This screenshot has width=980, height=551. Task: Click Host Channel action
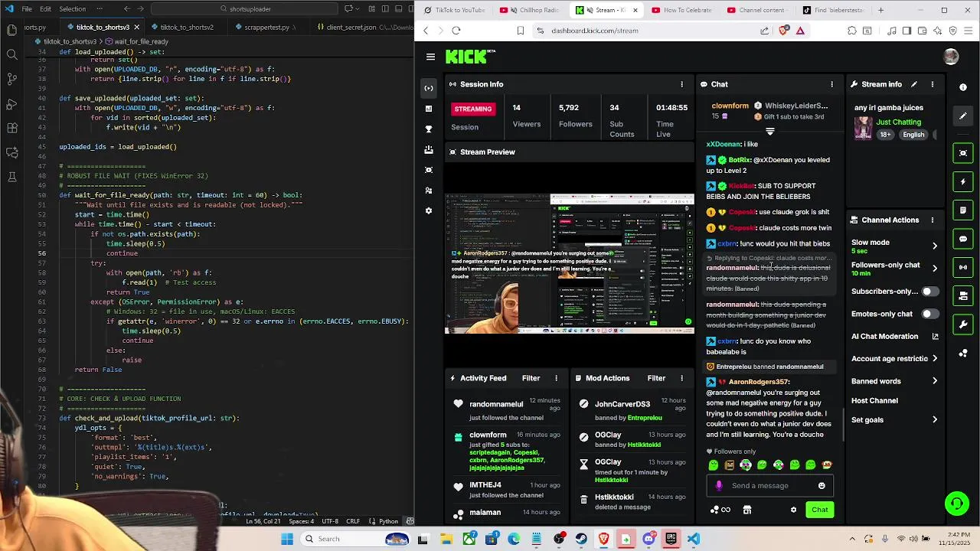pyautogui.click(x=874, y=401)
